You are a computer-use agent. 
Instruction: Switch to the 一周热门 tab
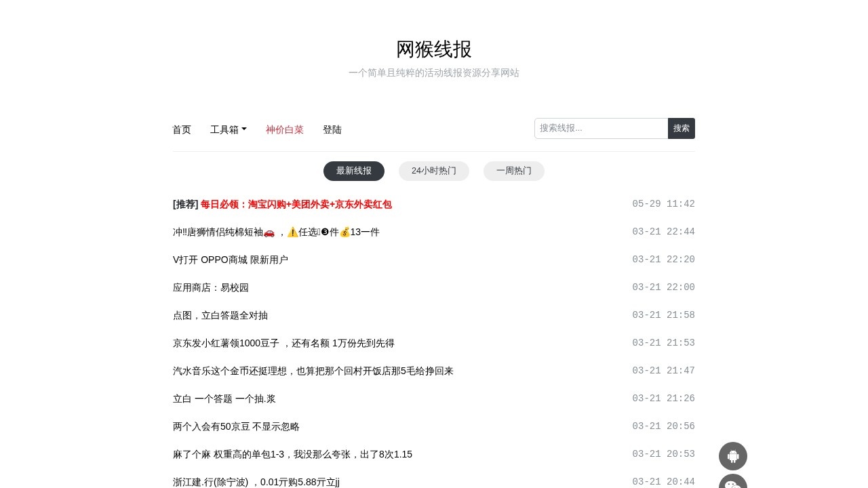(513, 171)
